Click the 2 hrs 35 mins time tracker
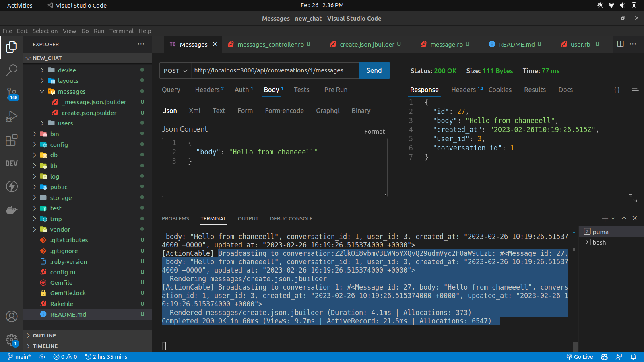The width and height of the screenshot is (644, 362). 106,357
